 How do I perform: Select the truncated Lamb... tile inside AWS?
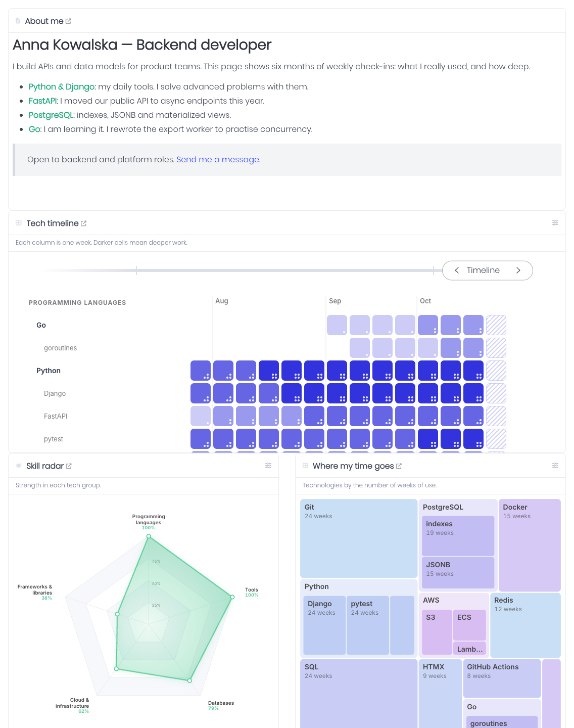point(469,649)
